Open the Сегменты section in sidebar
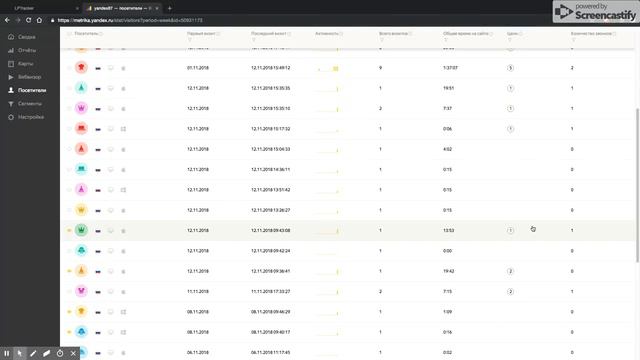The image size is (640, 360). [x=24, y=104]
